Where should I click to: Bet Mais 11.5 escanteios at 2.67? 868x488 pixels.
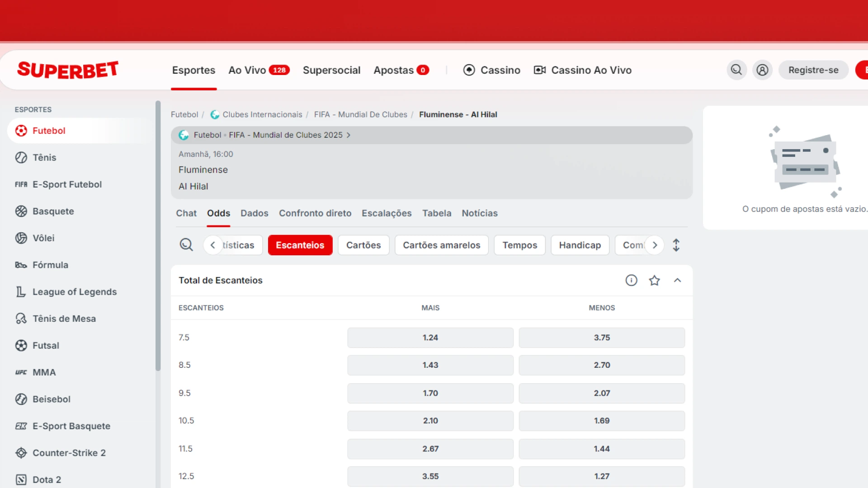coord(430,449)
